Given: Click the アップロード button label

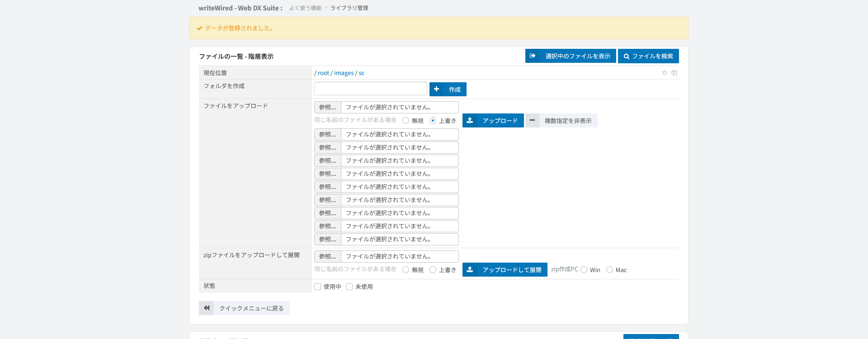Looking at the screenshot, I should click(500, 121).
